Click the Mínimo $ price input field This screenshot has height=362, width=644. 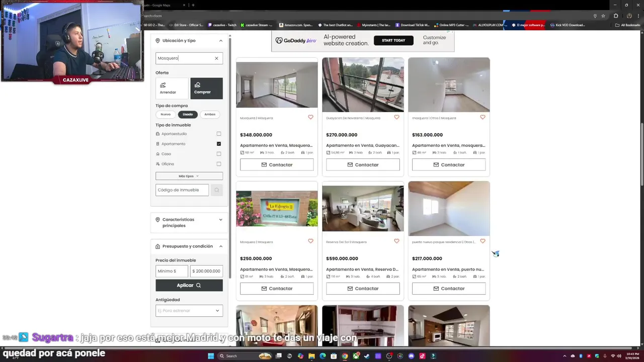pyautogui.click(x=172, y=271)
